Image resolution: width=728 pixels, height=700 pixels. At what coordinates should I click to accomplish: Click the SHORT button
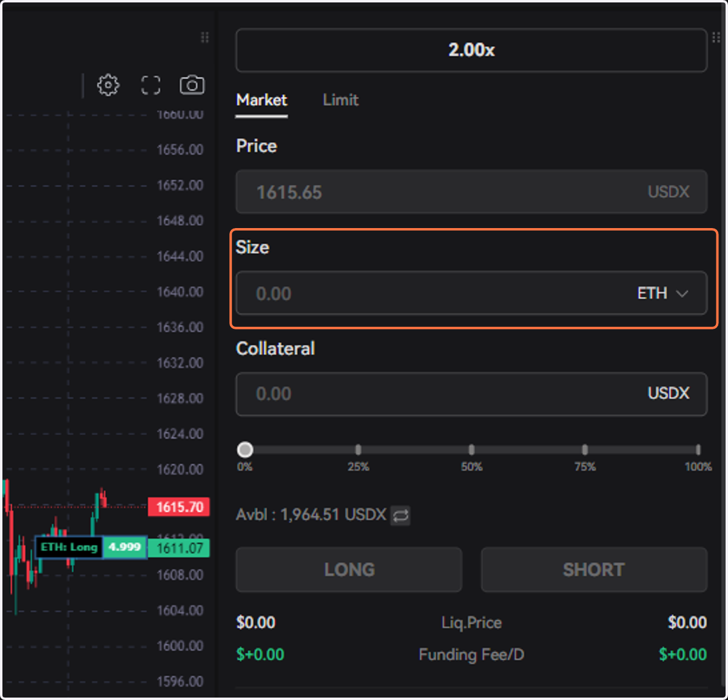(x=594, y=570)
